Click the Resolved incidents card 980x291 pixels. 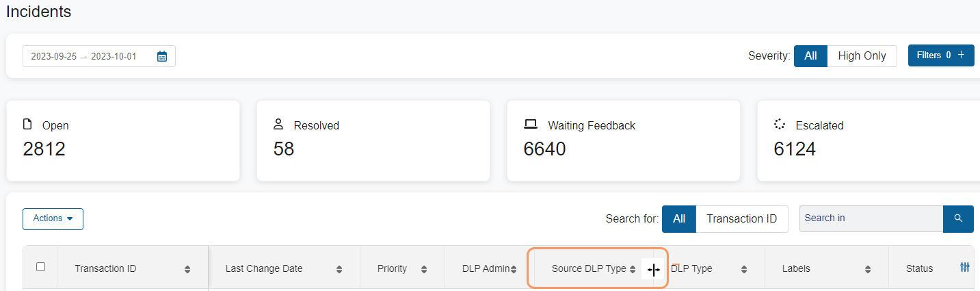(373, 141)
